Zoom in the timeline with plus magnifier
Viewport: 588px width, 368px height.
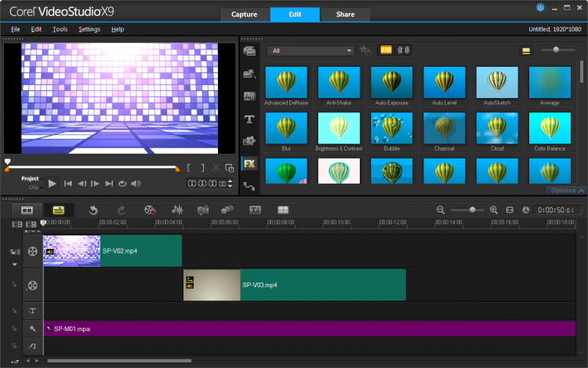(x=494, y=210)
